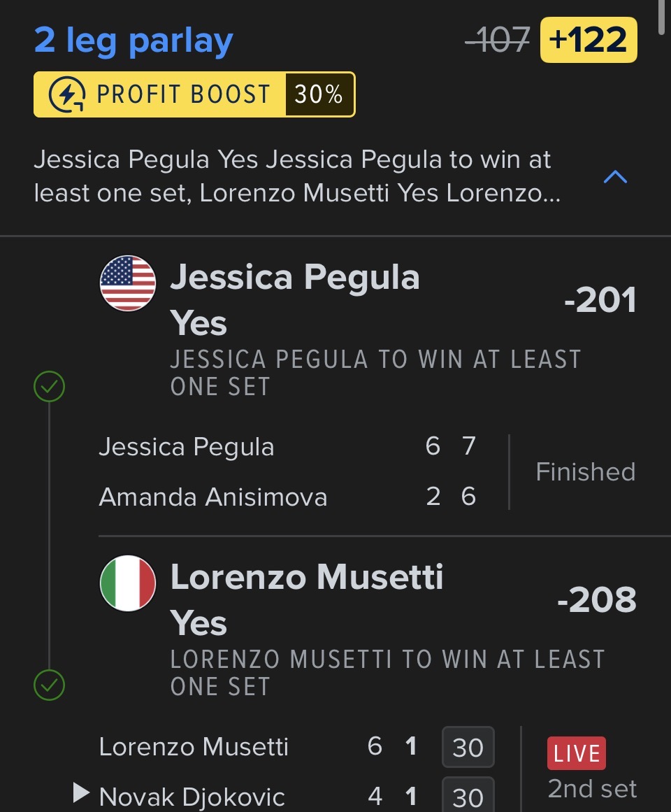This screenshot has width=671, height=812.
Task: Click the 2 leg parlay title
Action: pyautogui.click(x=134, y=41)
